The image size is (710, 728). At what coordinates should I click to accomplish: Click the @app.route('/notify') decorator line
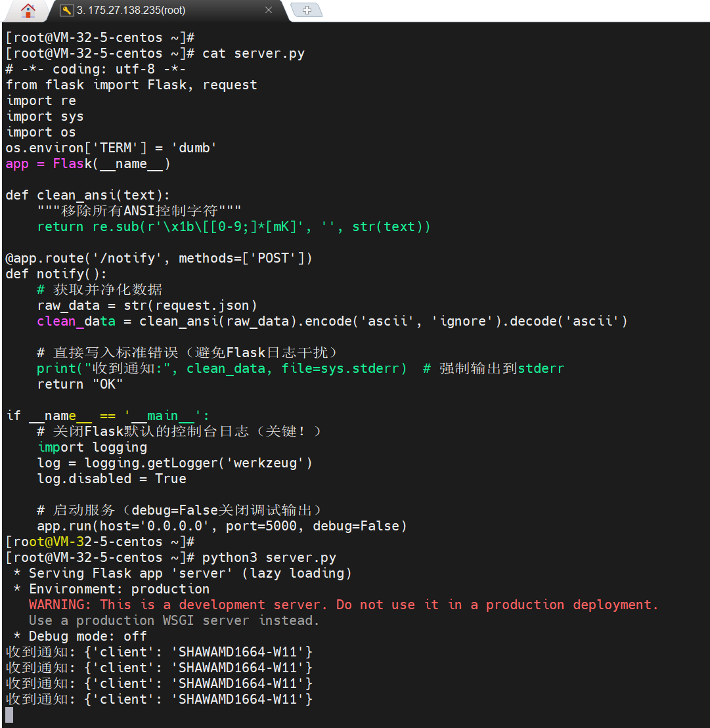(158, 258)
